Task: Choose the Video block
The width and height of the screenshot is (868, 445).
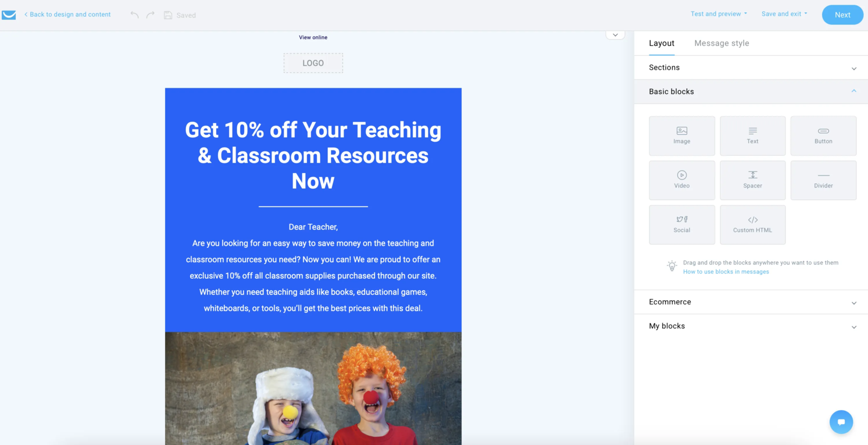Action: point(681,180)
